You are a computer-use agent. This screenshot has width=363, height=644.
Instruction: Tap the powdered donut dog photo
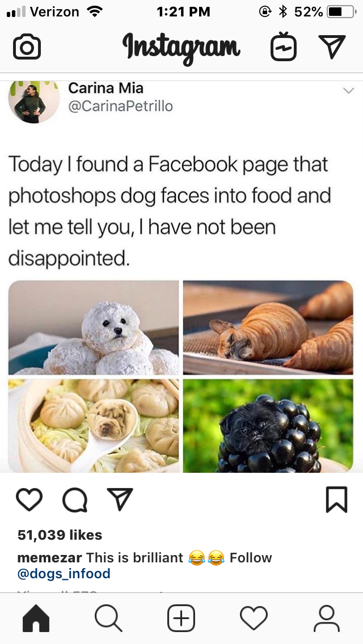(x=94, y=327)
